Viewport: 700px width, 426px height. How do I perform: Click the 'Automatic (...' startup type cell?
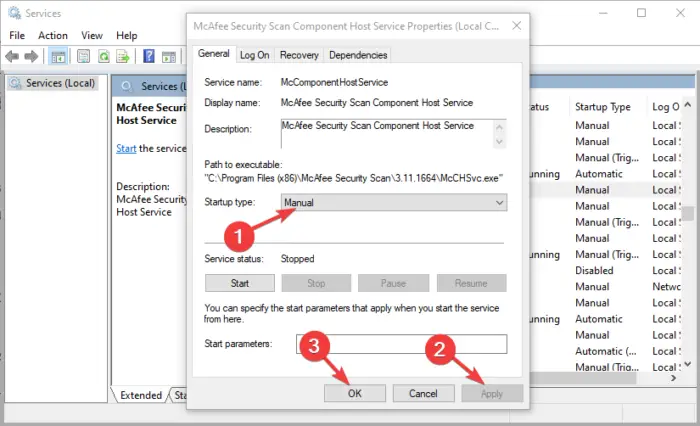(606, 351)
